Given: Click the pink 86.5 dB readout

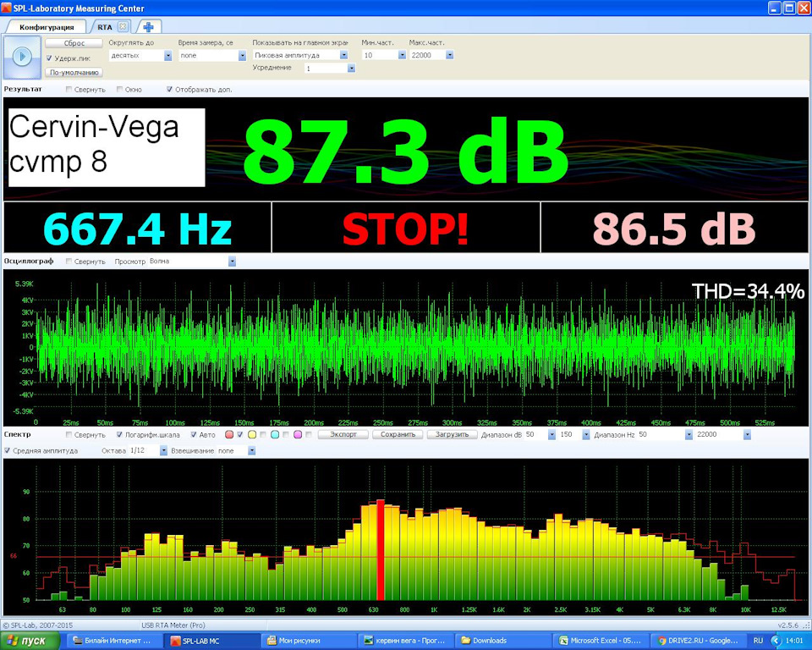Looking at the screenshot, I should click(674, 228).
